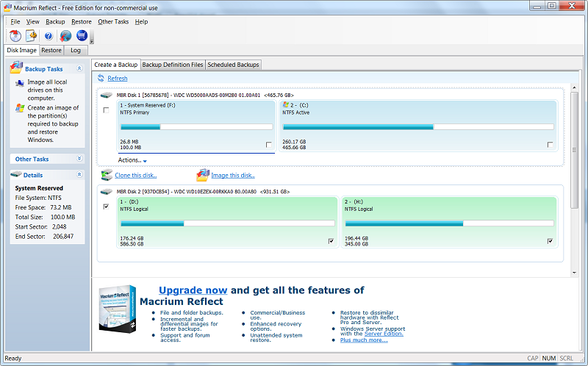Switch to the Restore tab

pos(51,50)
